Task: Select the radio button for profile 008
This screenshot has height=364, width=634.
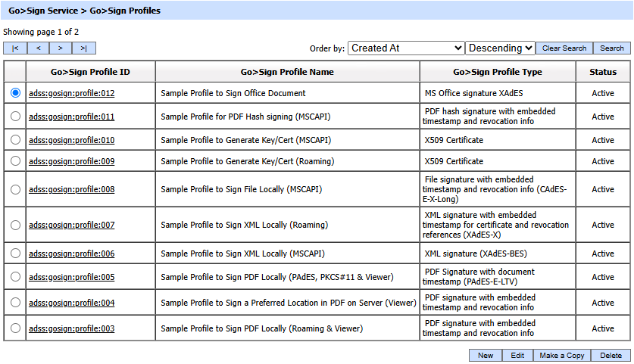Action: [15, 189]
